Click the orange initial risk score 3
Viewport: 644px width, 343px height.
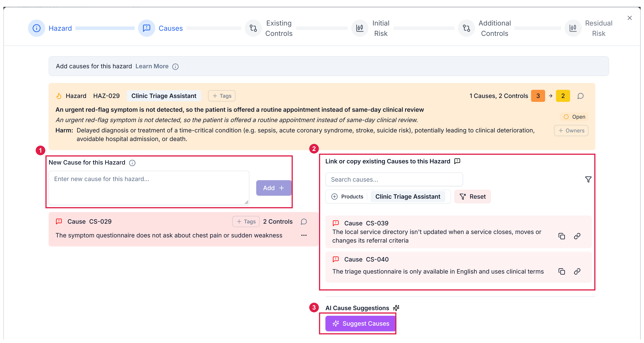coord(538,96)
